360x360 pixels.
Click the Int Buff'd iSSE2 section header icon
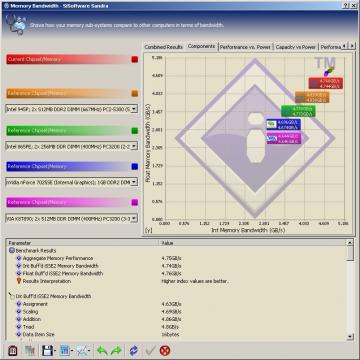12,296
